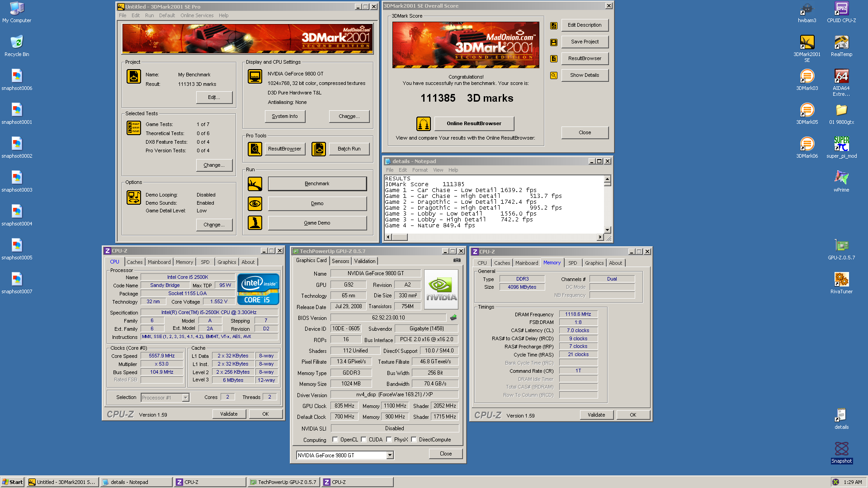The width and height of the screenshot is (868, 488).
Task: Open the Snapshot desktop icon
Action: (x=841, y=453)
